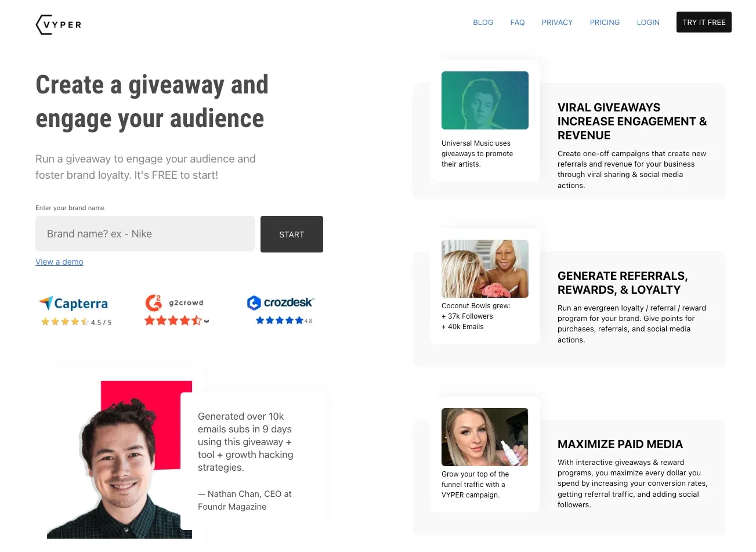Click the one-off campaigns description paragraph
This screenshot has height=552, width=756.
coord(632,169)
